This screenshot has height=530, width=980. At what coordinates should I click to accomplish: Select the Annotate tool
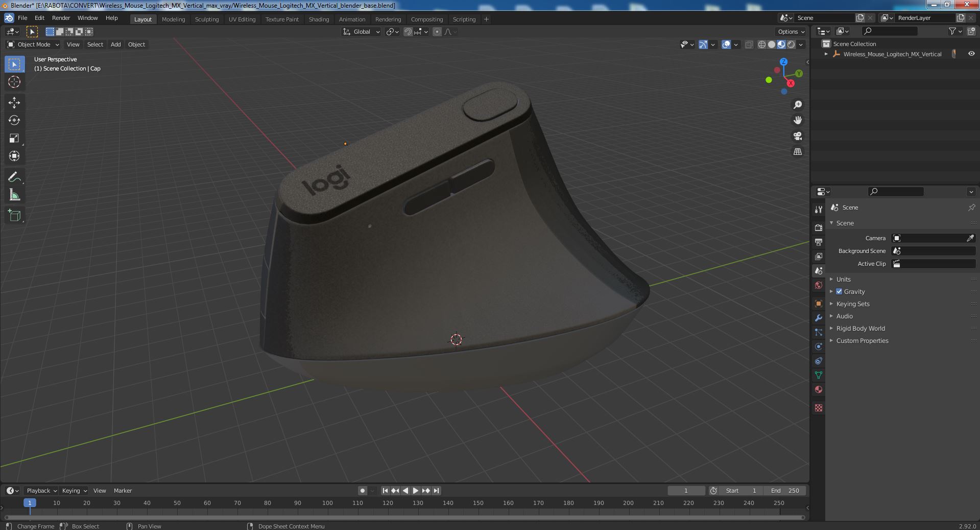point(14,177)
